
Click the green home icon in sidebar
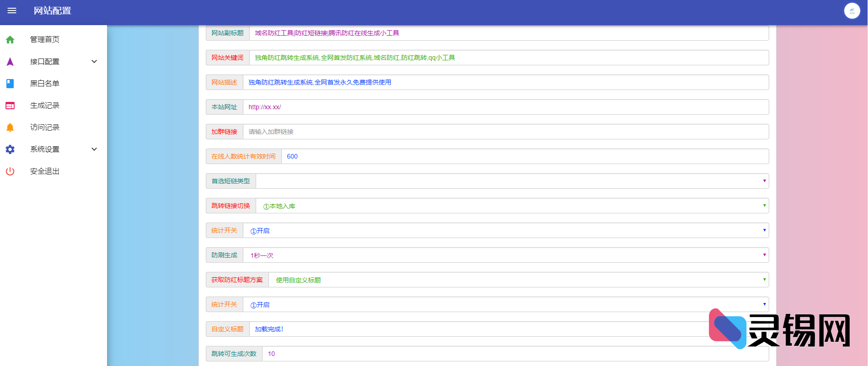10,40
